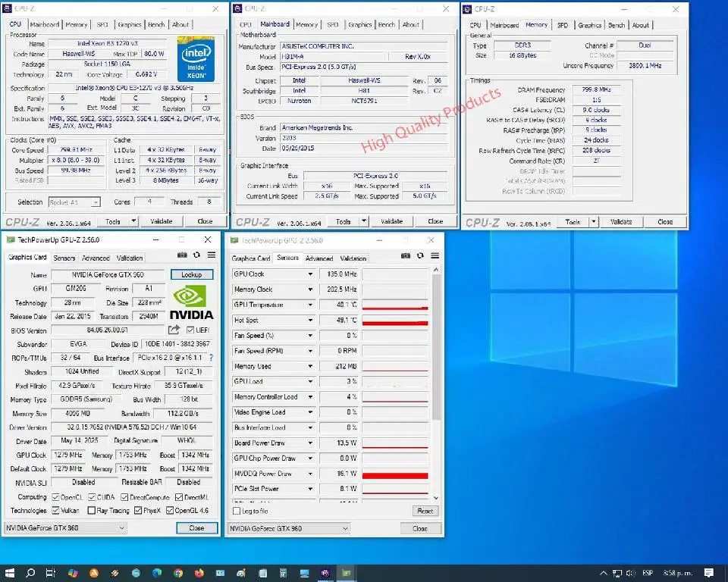Open hamburger menu in GPU-Z Sensors window

435,255
